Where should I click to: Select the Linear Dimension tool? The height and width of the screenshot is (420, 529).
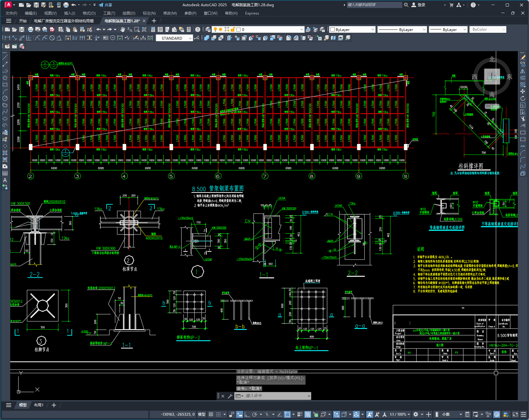coord(7,38)
